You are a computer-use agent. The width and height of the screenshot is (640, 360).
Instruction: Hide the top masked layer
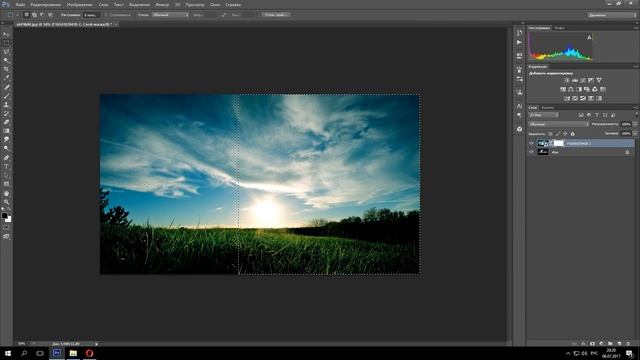[531, 143]
